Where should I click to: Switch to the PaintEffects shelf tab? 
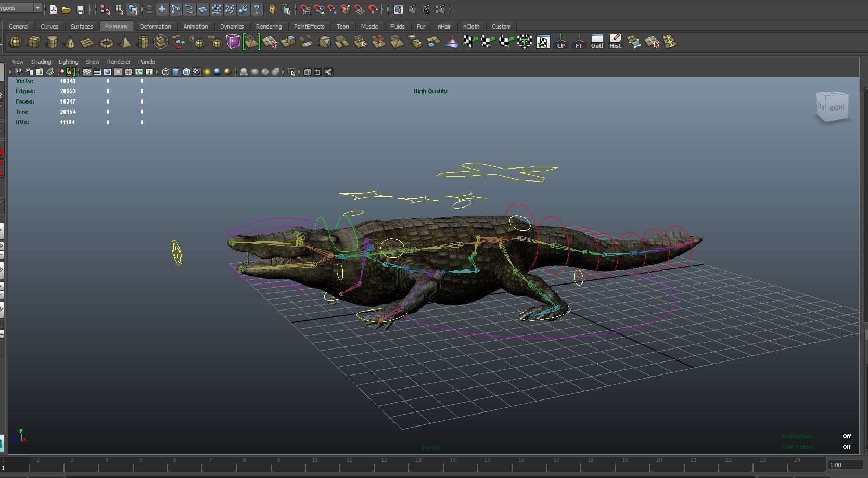pos(309,27)
